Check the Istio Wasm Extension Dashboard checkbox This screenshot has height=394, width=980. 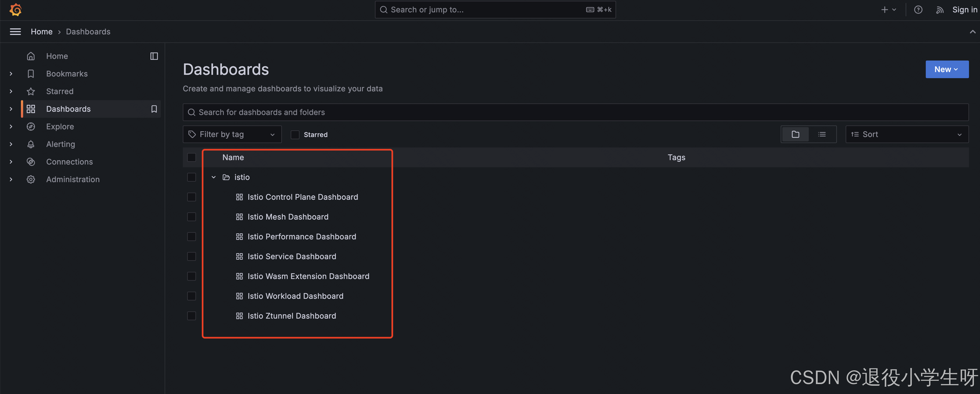[x=191, y=276]
